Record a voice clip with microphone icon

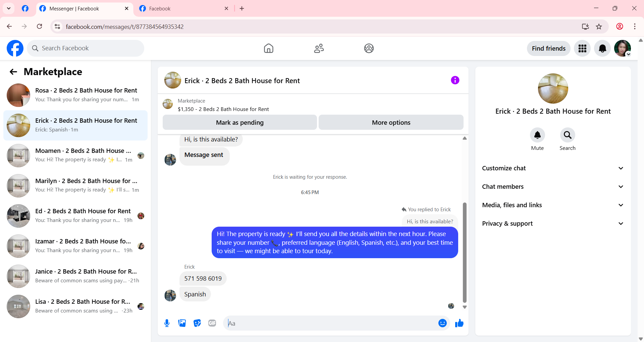pyautogui.click(x=167, y=323)
